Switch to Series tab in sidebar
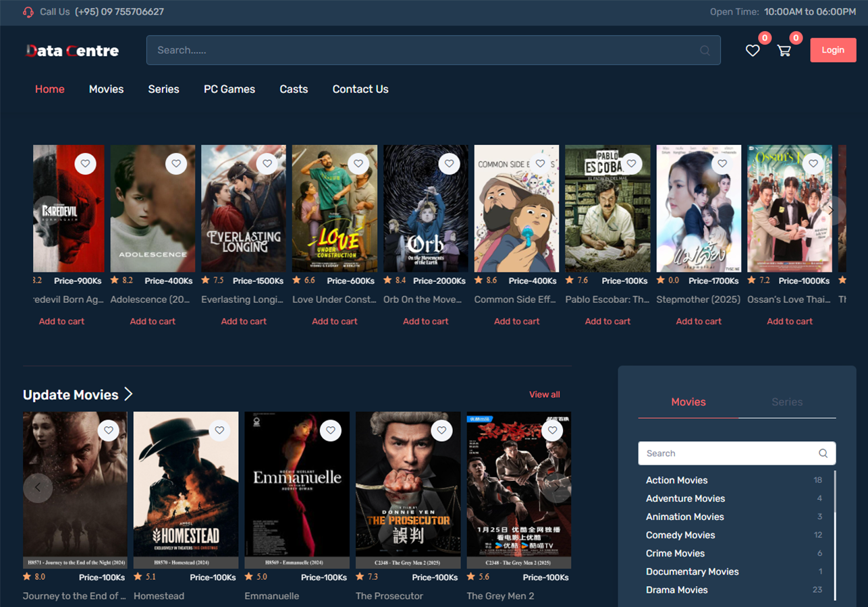Image resolution: width=868 pixels, height=607 pixels. [787, 402]
